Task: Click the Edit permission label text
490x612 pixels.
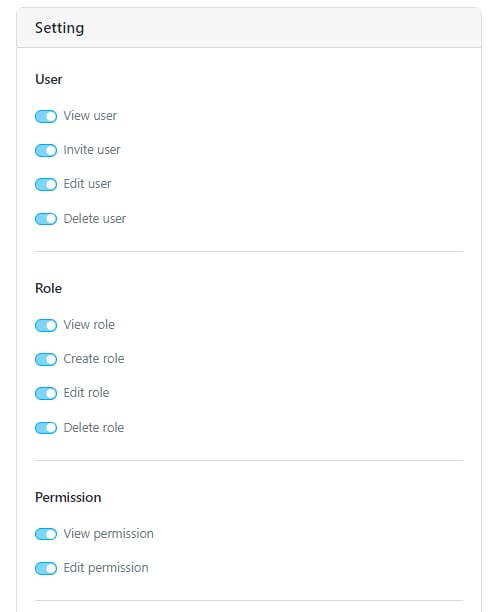Action: (x=106, y=568)
